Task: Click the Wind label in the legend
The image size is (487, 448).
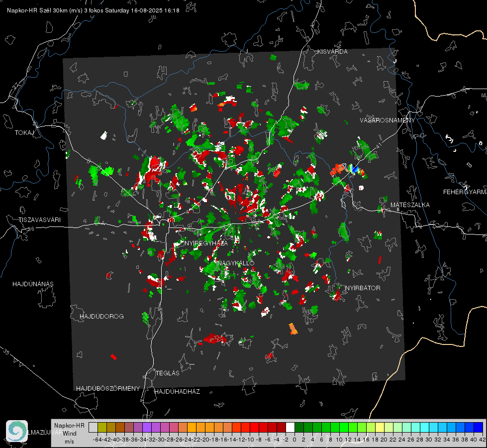Action: click(x=70, y=434)
